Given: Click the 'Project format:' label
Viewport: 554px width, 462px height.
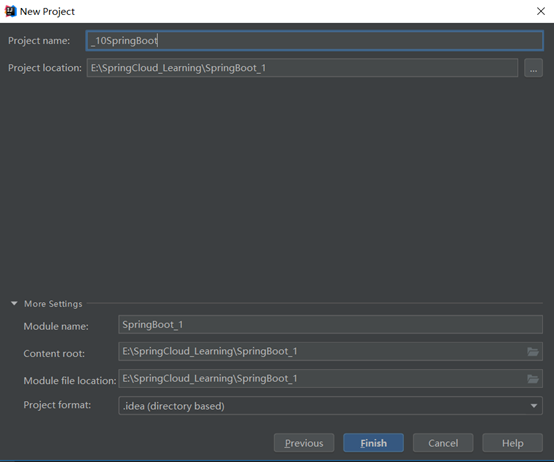Looking at the screenshot, I should pos(57,405).
